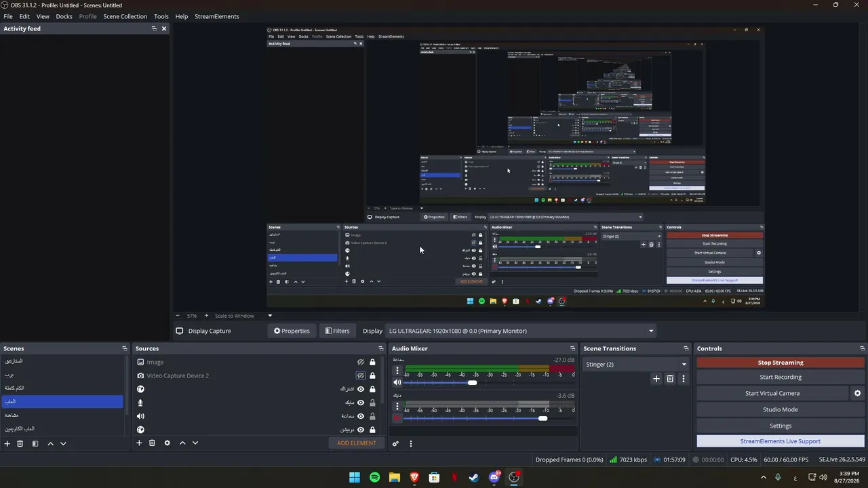868x488 pixels.
Task: Remove selected scene with trash icon
Action: 20,443
